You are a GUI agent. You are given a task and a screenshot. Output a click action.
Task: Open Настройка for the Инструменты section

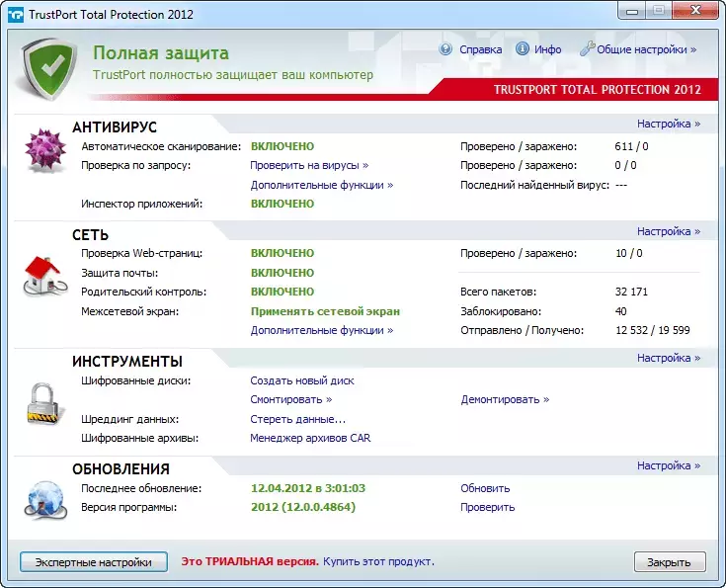point(669,358)
